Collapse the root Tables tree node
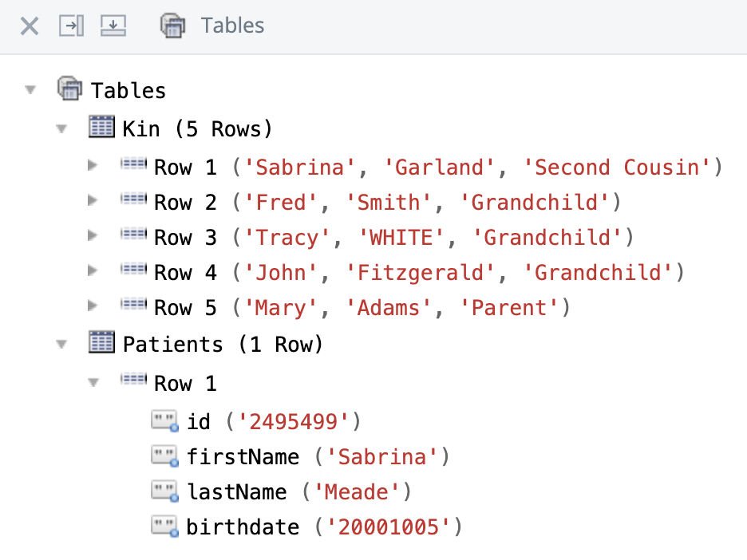The image size is (747, 560). click(30, 89)
